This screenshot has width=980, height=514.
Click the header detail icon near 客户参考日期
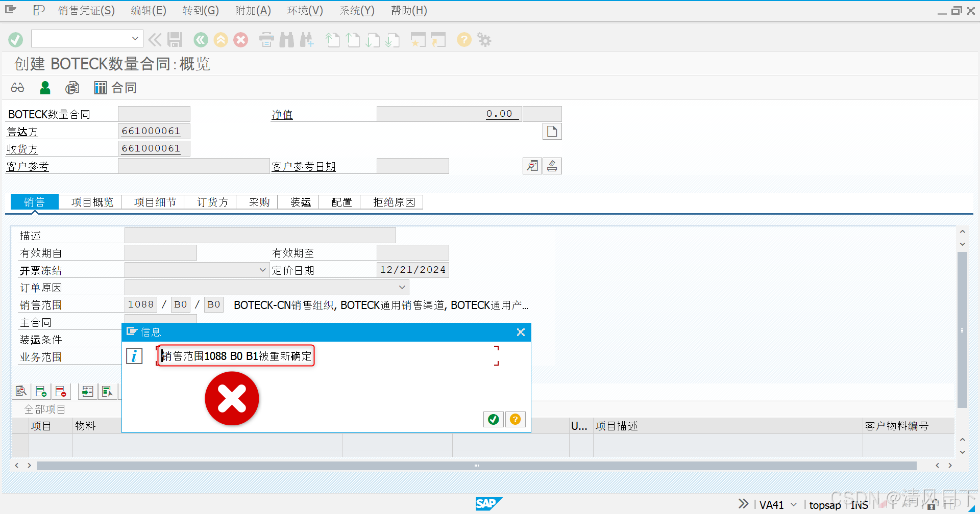[x=532, y=166]
